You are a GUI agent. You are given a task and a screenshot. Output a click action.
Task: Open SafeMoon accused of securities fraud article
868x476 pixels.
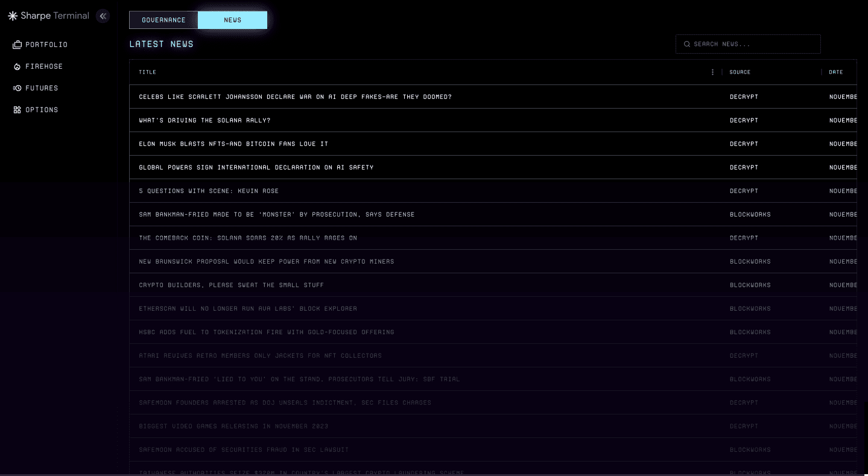(244, 449)
